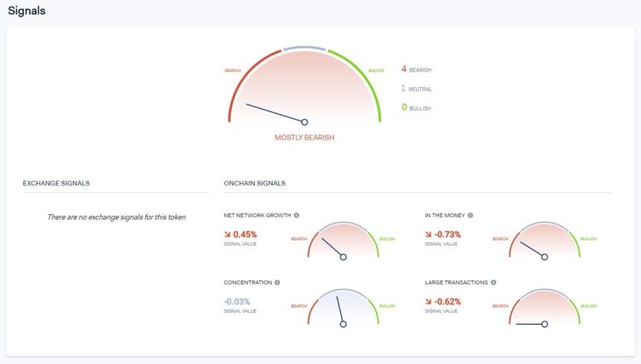The height and width of the screenshot is (364, 641).
Task: Click info icon beside Concentration
Action: [x=277, y=282]
